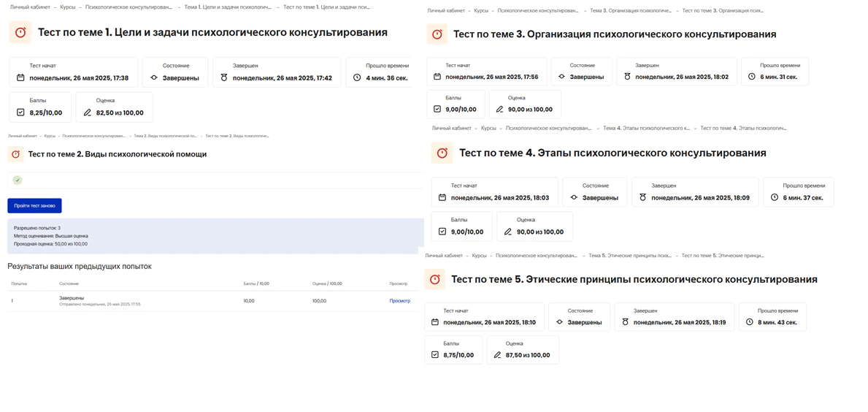Click the state icon beside Завершены in test 1
The width and height of the screenshot is (868, 412).
coord(154,78)
